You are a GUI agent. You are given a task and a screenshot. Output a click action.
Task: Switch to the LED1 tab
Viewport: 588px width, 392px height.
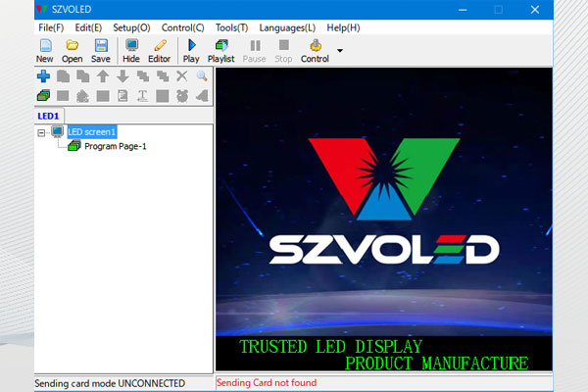pyautogui.click(x=48, y=115)
